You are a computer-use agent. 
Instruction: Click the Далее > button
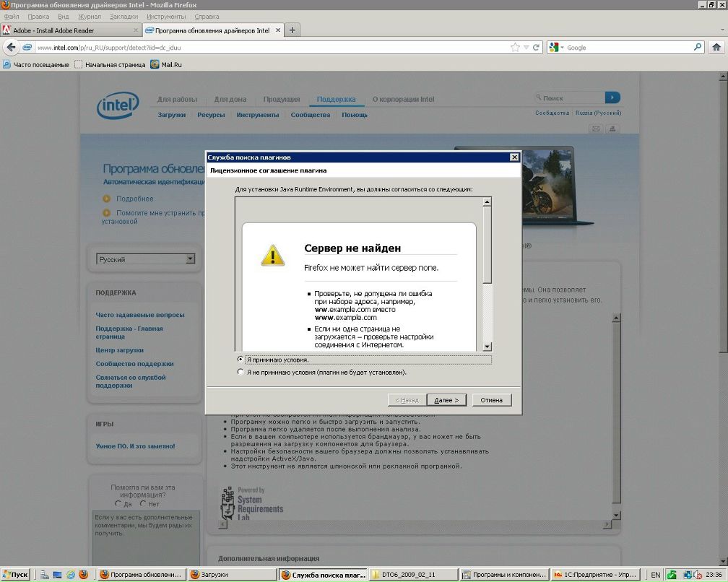coord(446,400)
